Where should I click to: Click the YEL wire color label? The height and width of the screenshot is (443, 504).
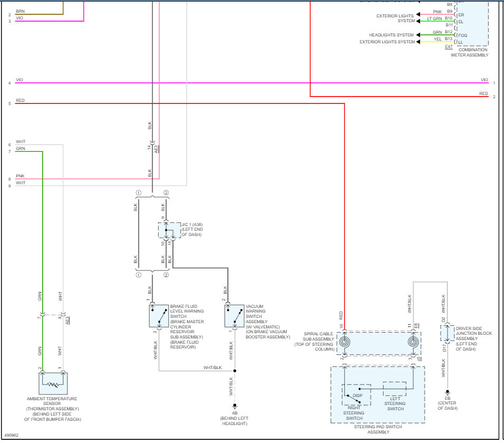point(437,39)
